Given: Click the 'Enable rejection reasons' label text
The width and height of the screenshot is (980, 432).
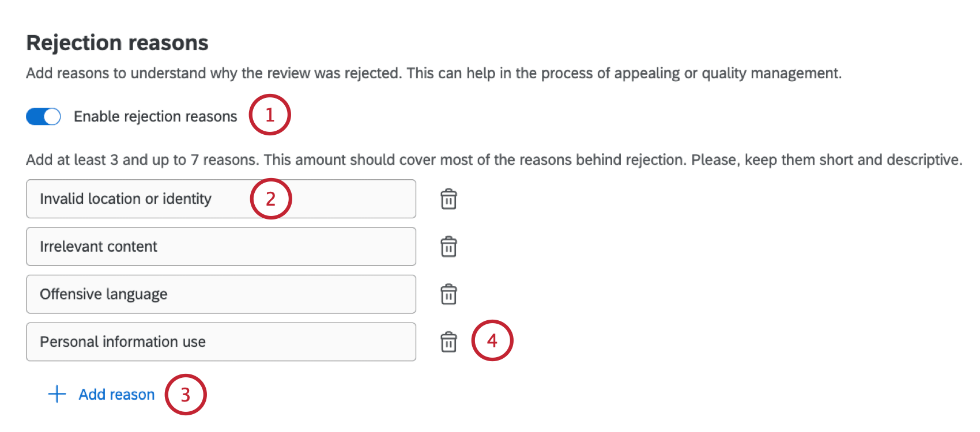Looking at the screenshot, I should coord(155,116).
